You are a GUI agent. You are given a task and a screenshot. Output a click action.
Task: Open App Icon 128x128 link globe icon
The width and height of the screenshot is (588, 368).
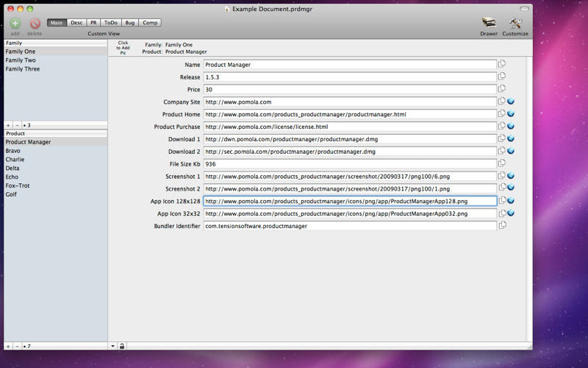click(511, 200)
